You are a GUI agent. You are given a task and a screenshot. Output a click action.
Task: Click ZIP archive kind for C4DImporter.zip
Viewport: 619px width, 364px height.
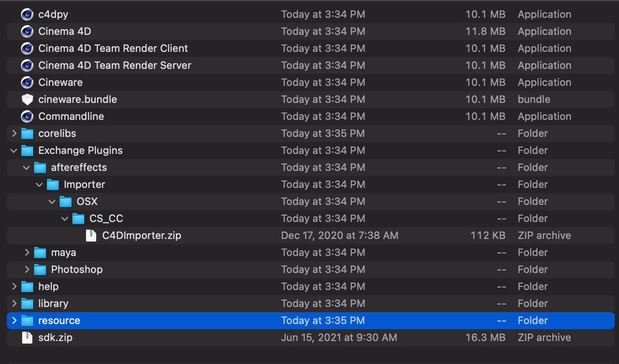(x=544, y=236)
